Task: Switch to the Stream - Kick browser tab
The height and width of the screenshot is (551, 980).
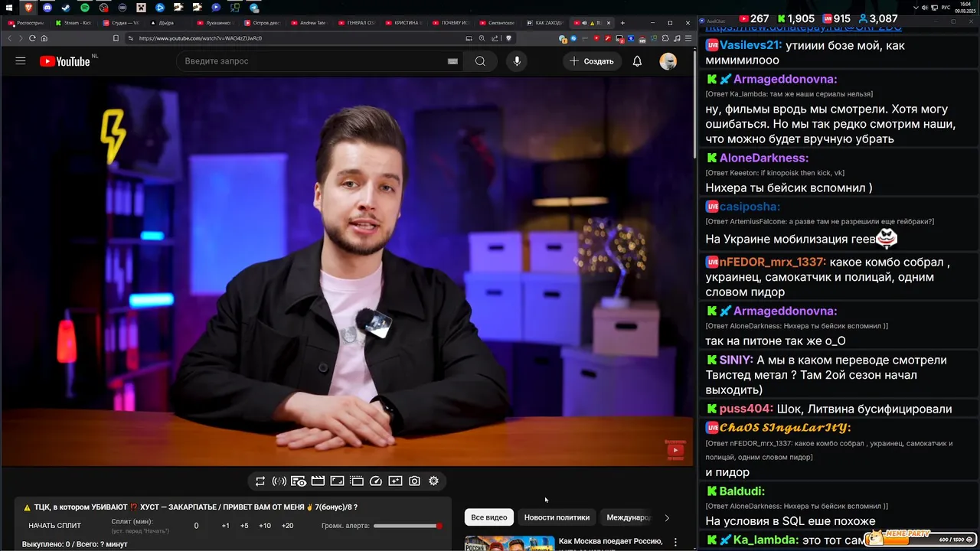Action: click(73, 23)
